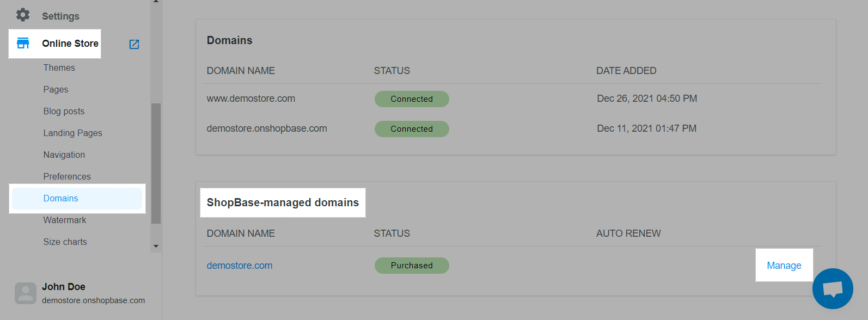Image resolution: width=868 pixels, height=320 pixels.
Task: Click the Manage link for demostore.com
Action: tap(784, 266)
